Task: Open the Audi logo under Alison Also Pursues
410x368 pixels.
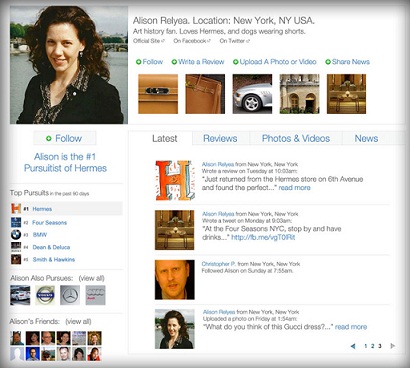Action: [96, 295]
